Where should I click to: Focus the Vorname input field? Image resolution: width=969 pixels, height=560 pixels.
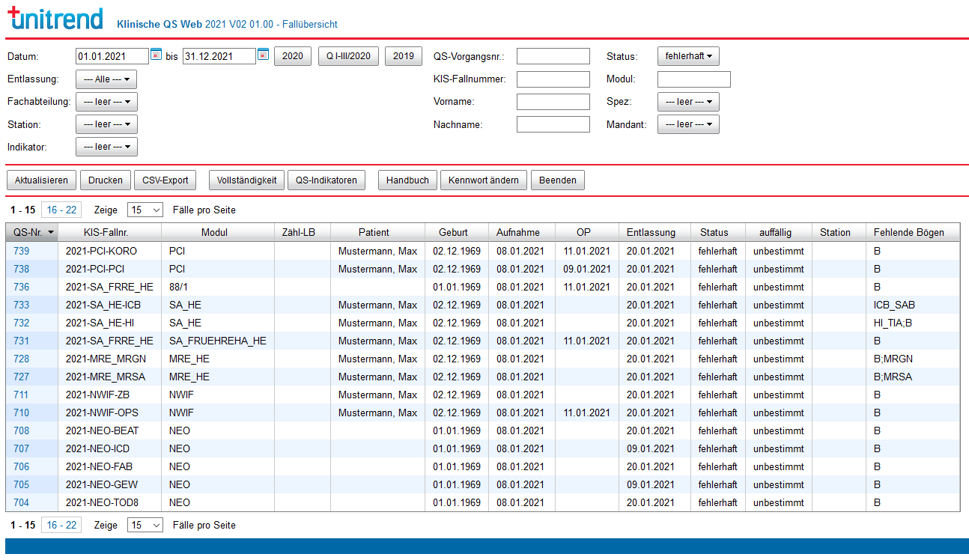point(553,102)
